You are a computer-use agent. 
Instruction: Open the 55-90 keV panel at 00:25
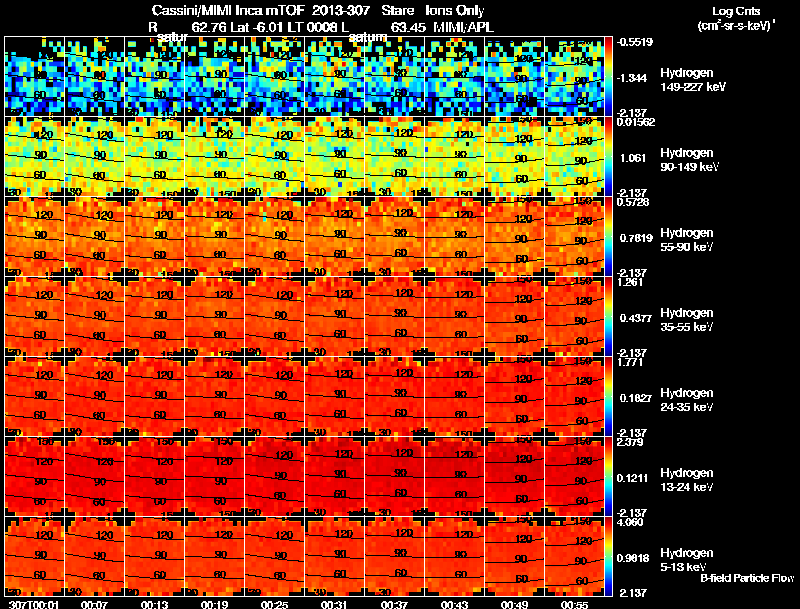click(x=274, y=237)
